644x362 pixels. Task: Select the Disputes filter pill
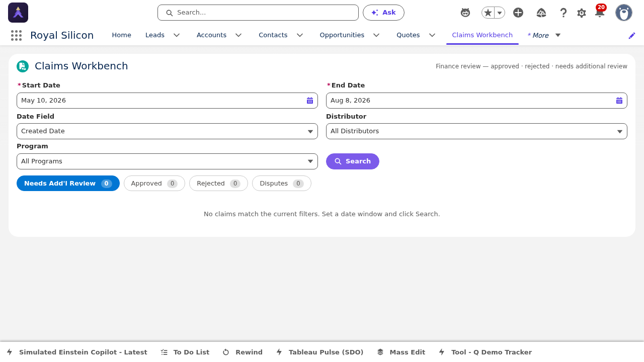[x=282, y=184]
